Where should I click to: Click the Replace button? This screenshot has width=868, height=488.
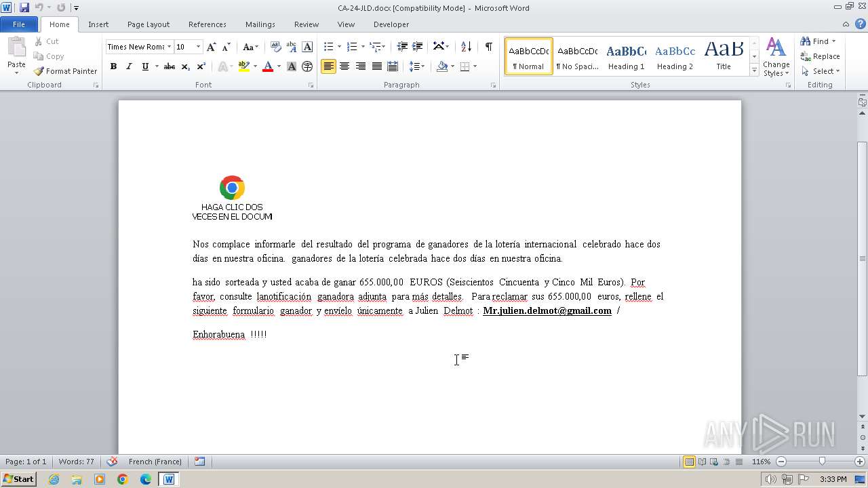pos(820,56)
